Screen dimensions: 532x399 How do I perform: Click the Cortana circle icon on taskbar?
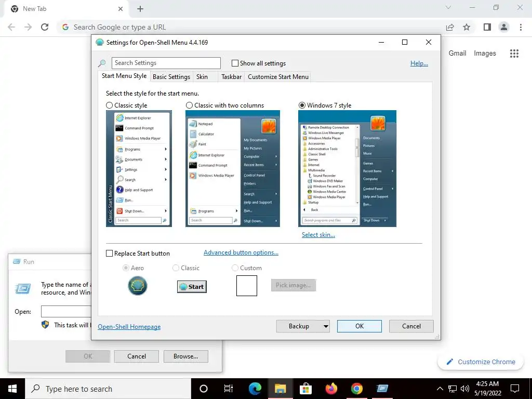click(x=203, y=389)
